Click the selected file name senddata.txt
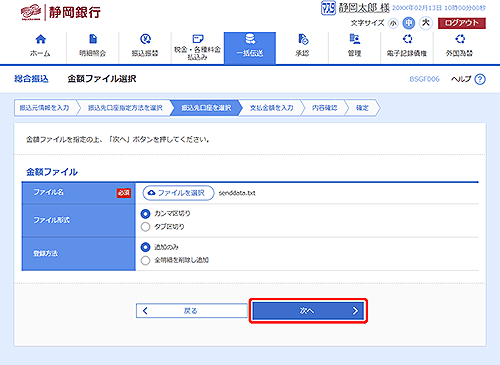The height and width of the screenshot is (365, 500). pos(237,193)
